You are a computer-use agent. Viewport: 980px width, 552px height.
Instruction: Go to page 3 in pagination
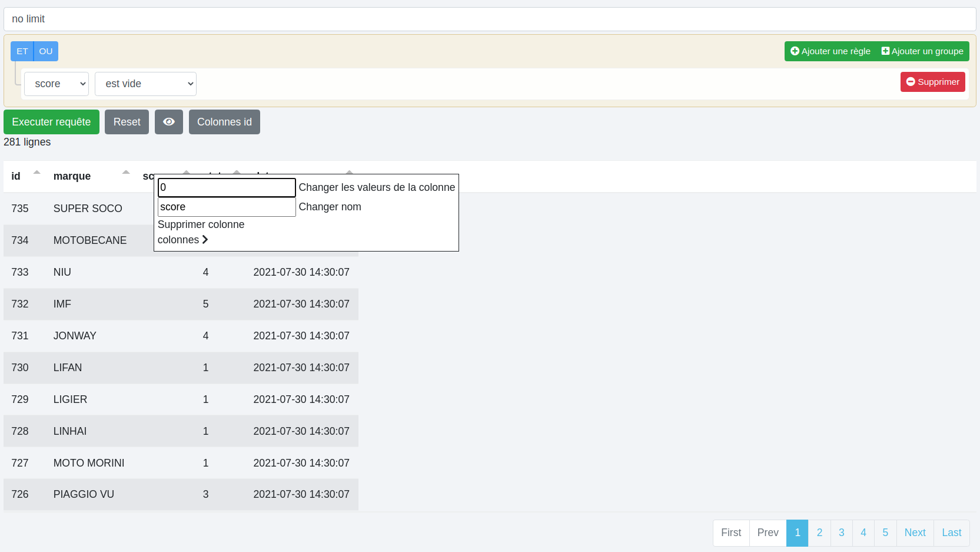pyautogui.click(x=841, y=533)
